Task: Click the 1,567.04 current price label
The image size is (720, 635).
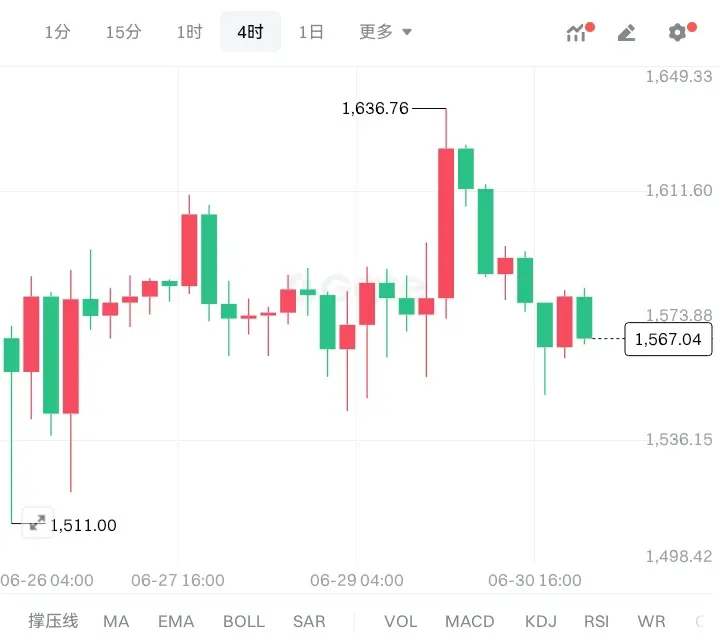Action: tap(668, 339)
